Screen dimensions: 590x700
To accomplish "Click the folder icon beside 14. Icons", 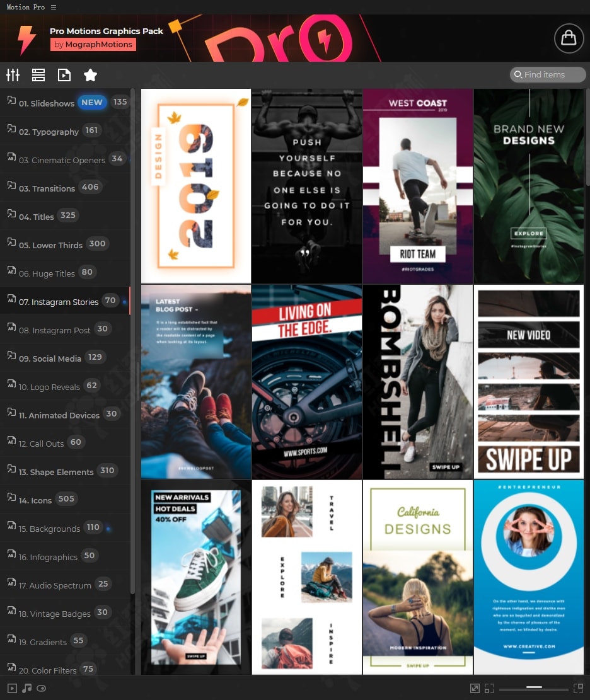I will pos(11,497).
